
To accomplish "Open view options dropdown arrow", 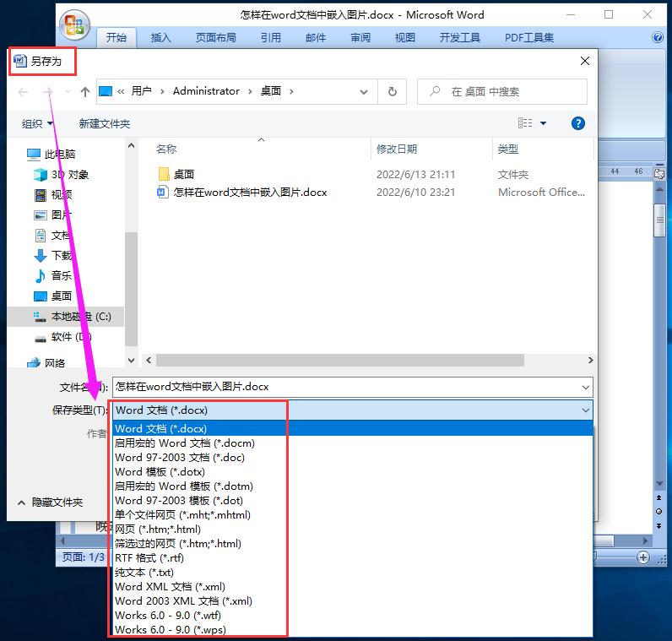I will (543, 123).
